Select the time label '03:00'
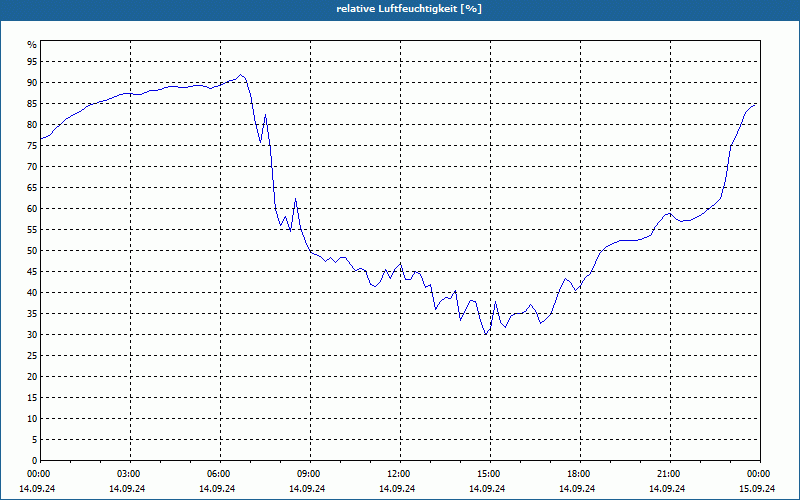The width and height of the screenshot is (800, 500). 131,474
